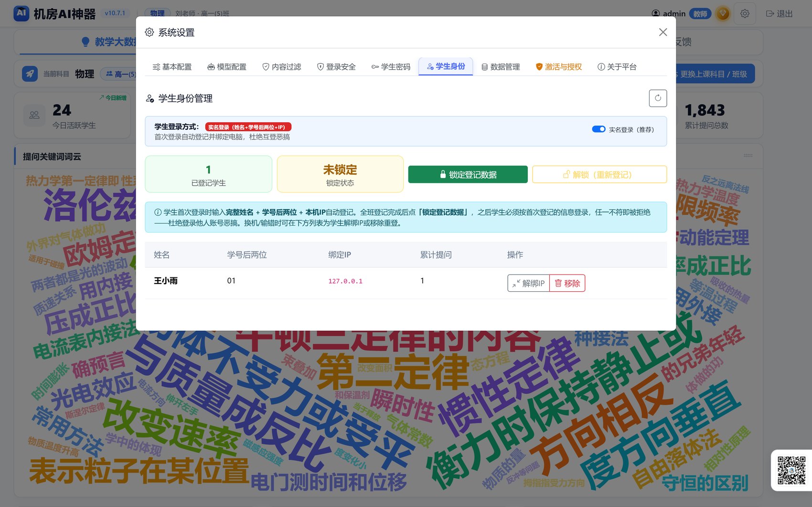Click the bound IP 127.0.0.1

coord(345,281)
